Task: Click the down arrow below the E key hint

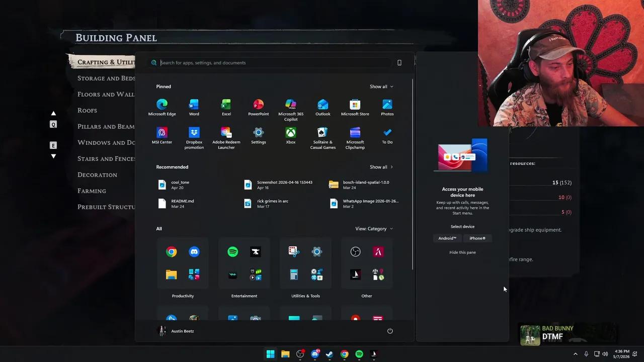Action: 53,156
